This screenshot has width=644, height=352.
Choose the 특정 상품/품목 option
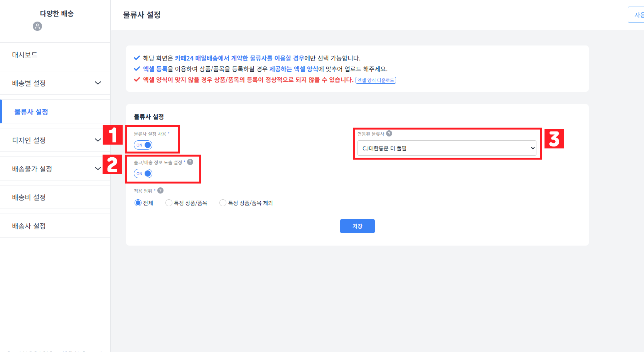(x=169, y=202)
